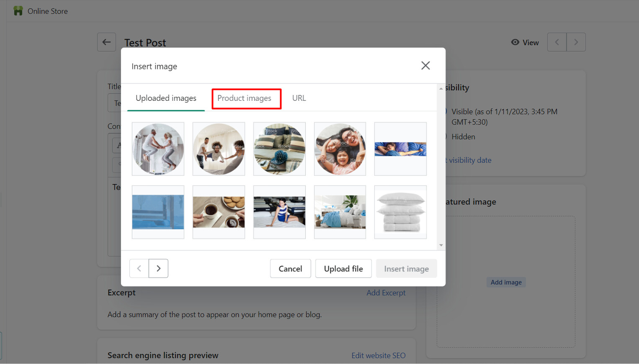Cancel the image insertion
This screenshot has width=639, height=364.
point(290,269)
